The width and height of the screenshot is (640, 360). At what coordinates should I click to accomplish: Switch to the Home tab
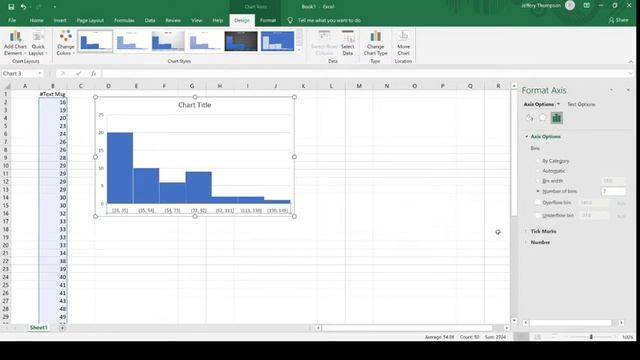(x=36, y=20)
